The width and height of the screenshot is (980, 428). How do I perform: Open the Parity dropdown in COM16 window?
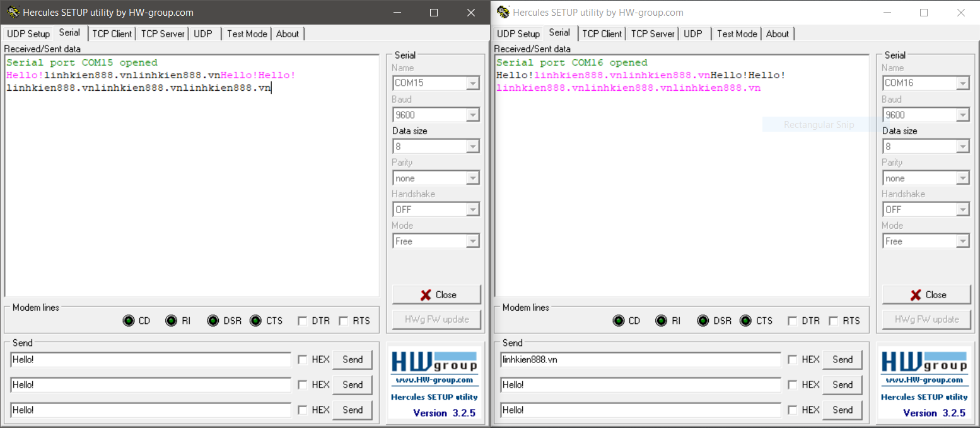click(962, 178)
